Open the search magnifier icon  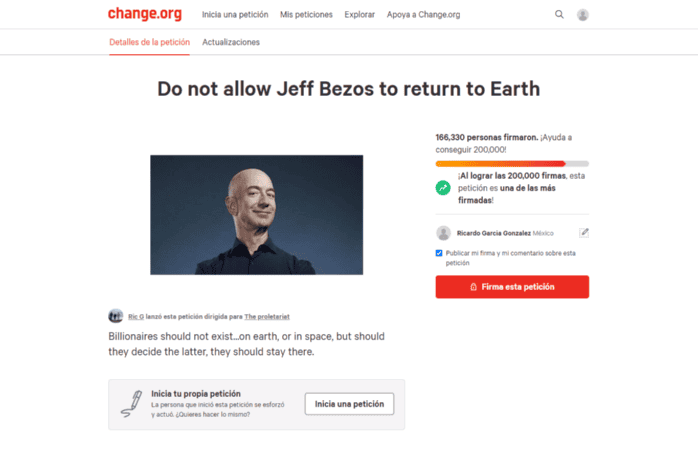coord(559,15)
